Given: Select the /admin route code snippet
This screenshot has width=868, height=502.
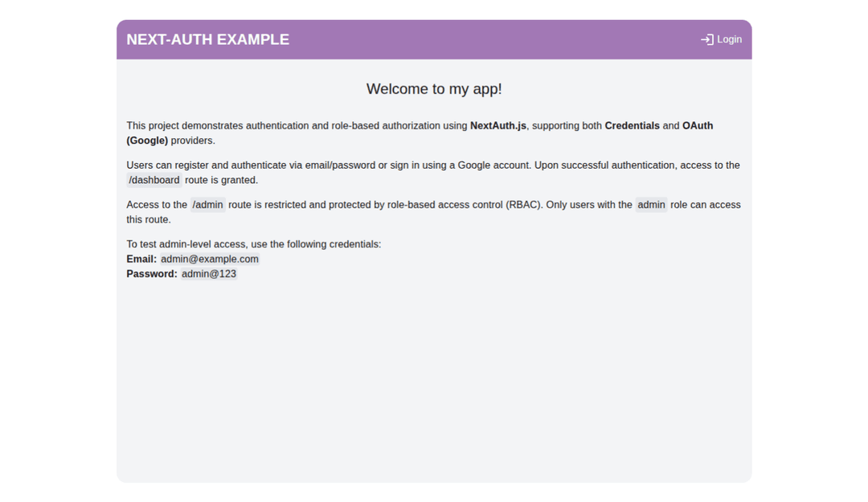Looking at the screenshot, I should click(207, 204).
